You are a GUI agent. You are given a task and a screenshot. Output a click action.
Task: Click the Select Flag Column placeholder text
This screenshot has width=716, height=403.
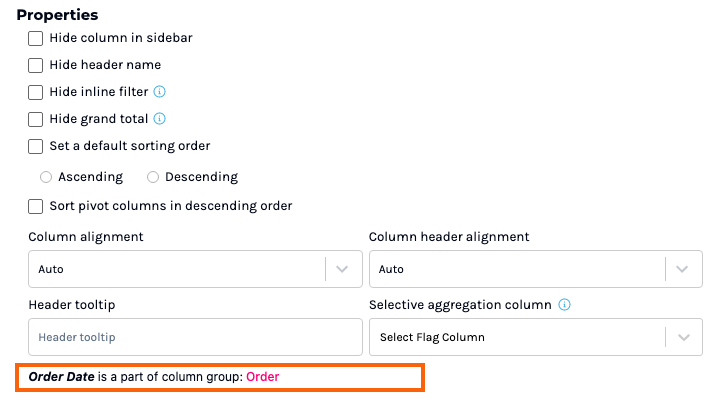(432, 337)
